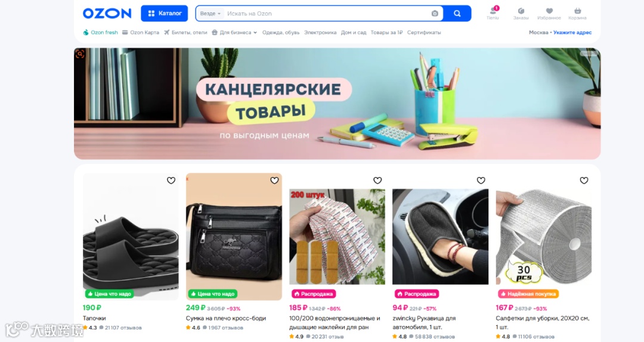Click the blue magnifier search button
This screenshot has height=342, width=644.
pos(457,14)
